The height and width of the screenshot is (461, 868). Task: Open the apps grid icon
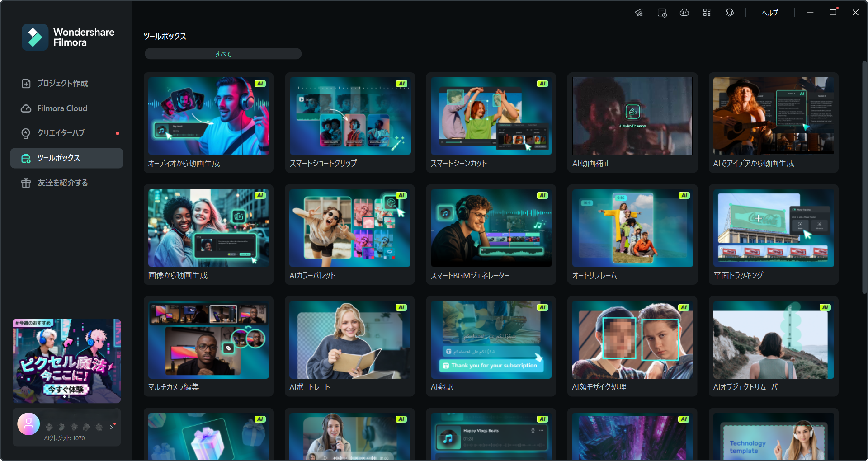[707, 13]
